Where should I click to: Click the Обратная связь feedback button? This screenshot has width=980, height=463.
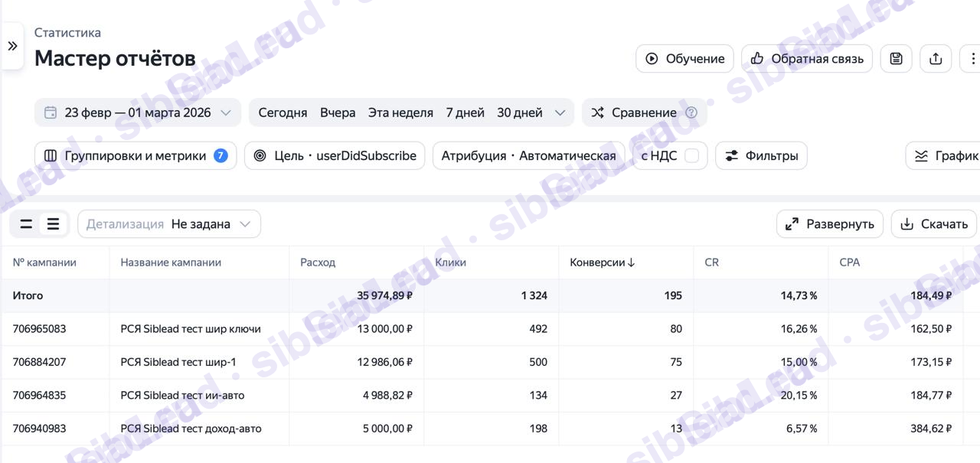point(807,59)
